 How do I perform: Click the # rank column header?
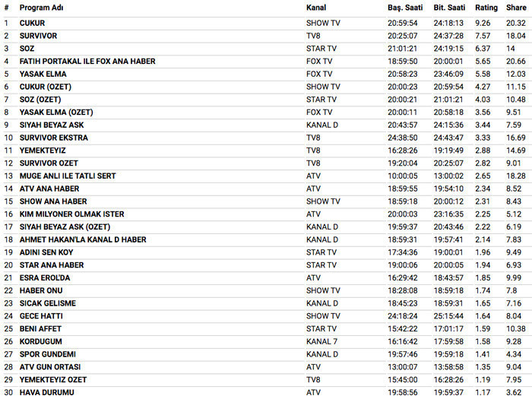click(x=6, y=8)
